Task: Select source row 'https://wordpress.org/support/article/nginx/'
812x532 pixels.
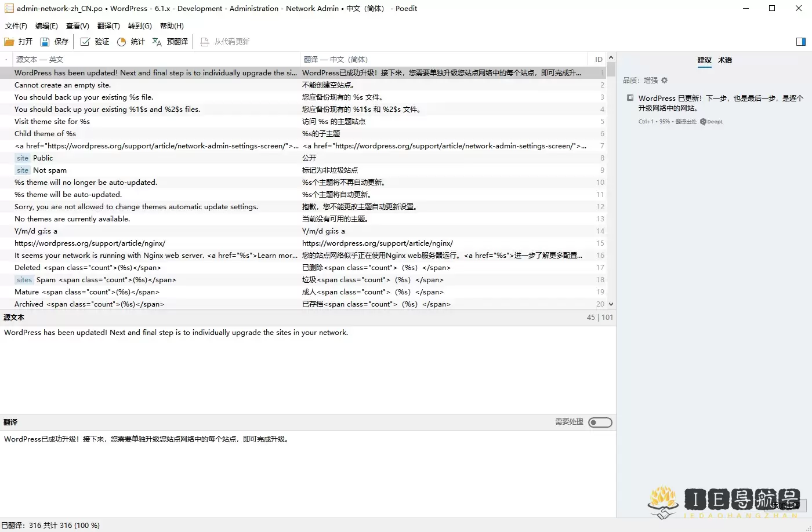Action: 90,243
